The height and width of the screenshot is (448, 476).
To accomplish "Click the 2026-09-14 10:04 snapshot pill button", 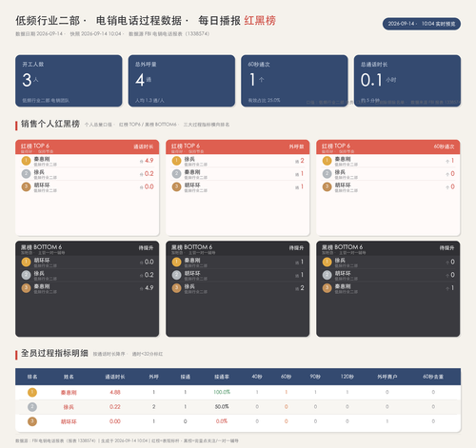I will point(422,24).
